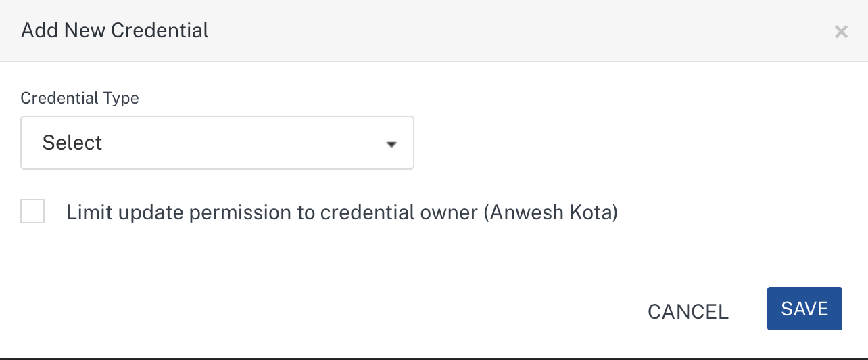
Task: Click the Limit update permission label text
Action: pyautogui.click(x=270, y=212)
